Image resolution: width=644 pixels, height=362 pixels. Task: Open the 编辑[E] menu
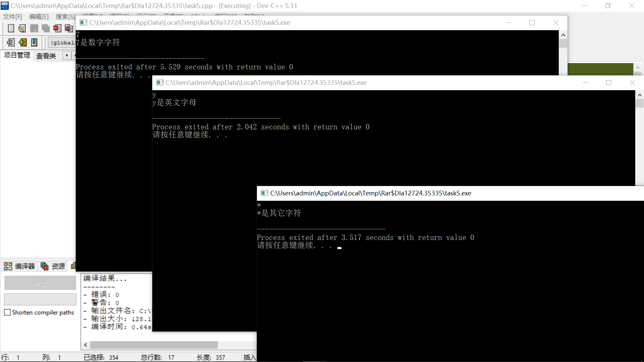click(39, 17)
